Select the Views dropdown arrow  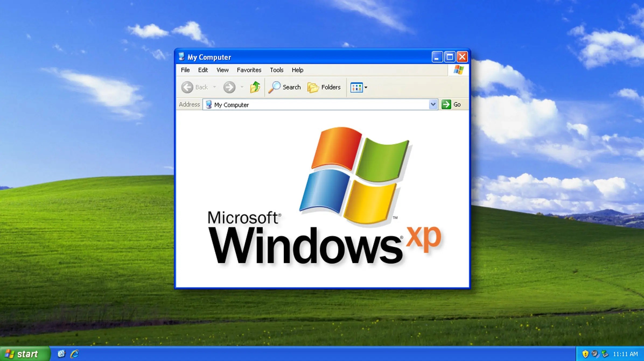(x=365, y=87)
